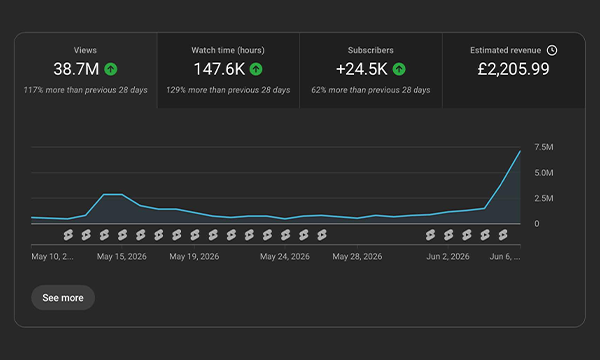Select the Subscribers metric tab
This screenshot has width=600, height=360.
(371, 70)
